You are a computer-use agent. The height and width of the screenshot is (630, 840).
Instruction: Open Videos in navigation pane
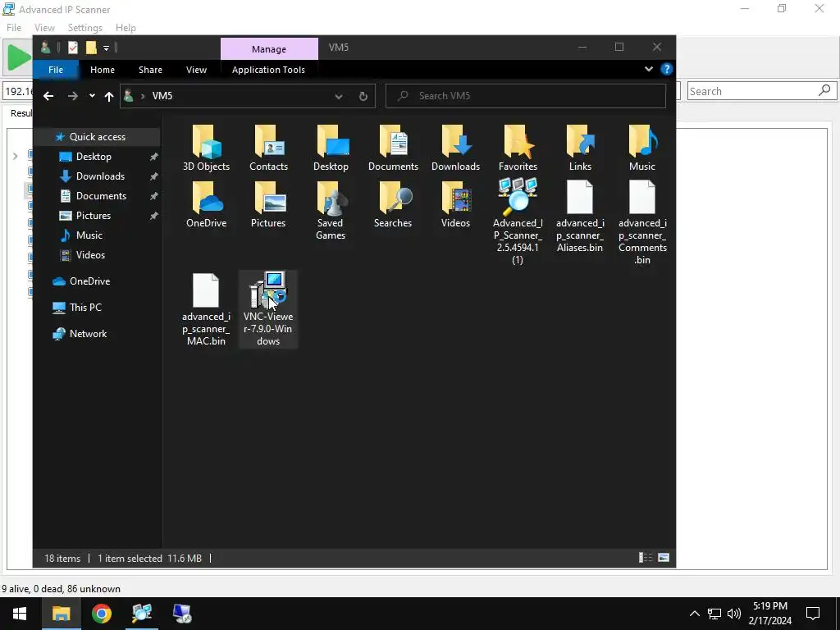pyautogui.click(x=90, y=255)
